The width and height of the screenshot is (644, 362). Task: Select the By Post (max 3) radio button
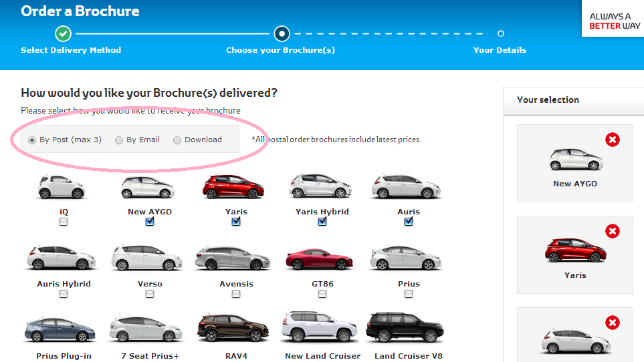32,140
